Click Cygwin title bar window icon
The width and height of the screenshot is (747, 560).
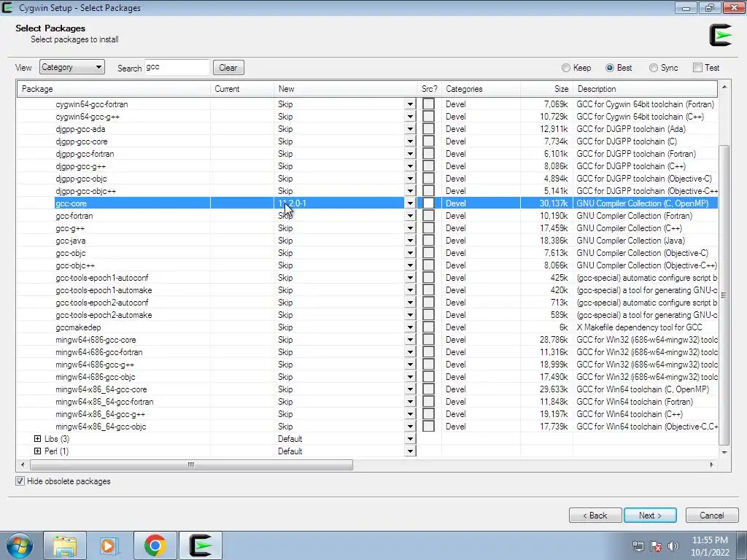[7, 7]
